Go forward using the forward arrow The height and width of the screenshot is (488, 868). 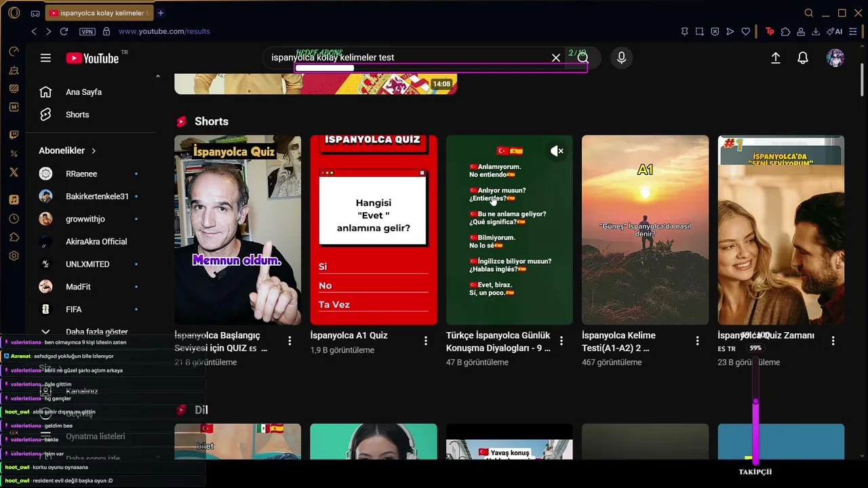tap(48, 31)
